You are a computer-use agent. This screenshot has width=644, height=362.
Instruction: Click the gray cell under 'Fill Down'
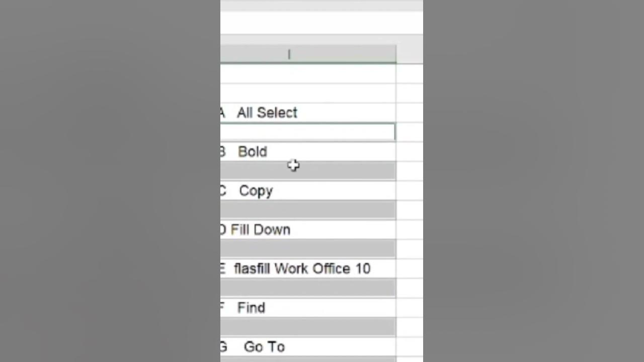[x=307, y=249]
